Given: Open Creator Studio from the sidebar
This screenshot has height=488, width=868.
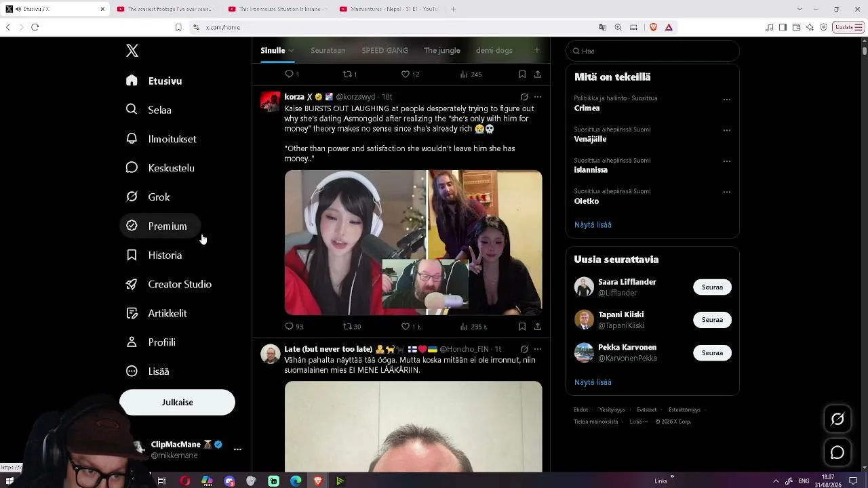Looking at the screenshot, I should click(169, 285).
